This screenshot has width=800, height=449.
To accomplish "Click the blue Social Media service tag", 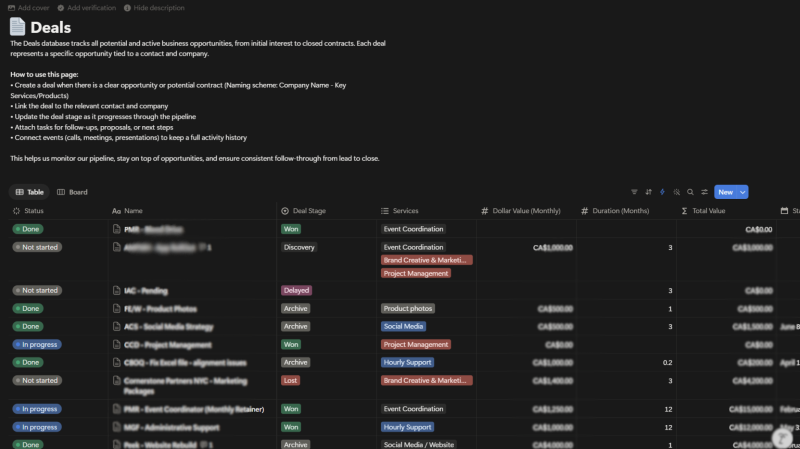I will tap(404, 327).
